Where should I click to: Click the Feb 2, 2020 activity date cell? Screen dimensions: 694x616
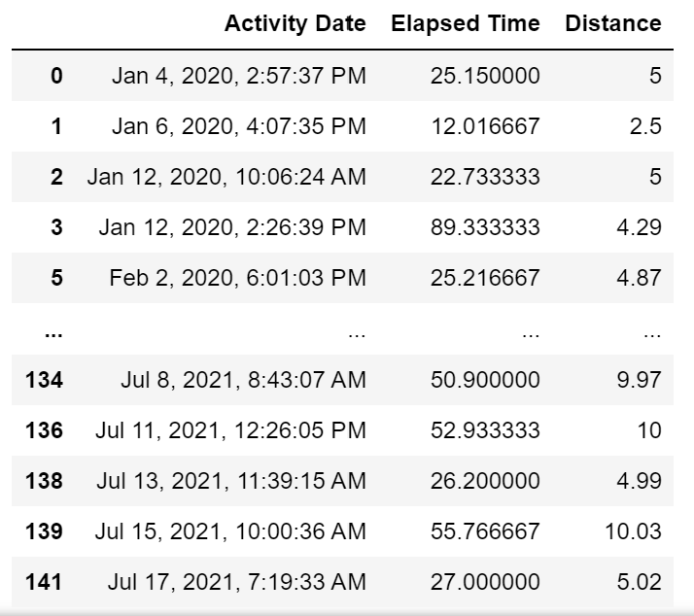pyautogui.click(x=238, y=278)
